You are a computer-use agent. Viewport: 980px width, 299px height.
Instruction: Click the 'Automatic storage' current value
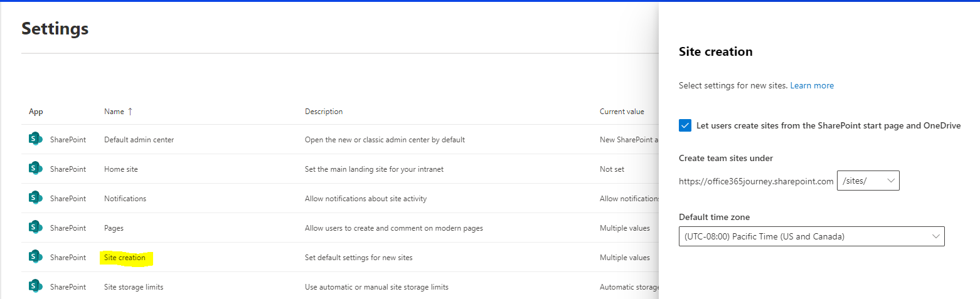click(x=629, y=287)
